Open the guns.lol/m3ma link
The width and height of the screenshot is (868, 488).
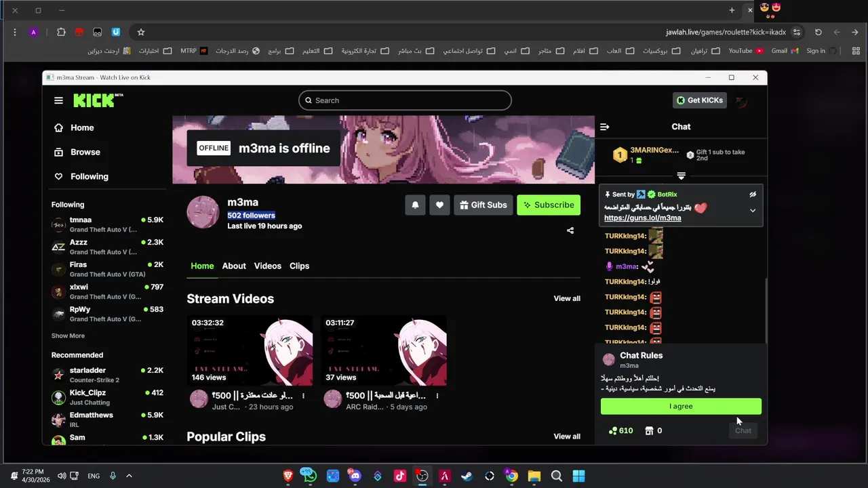(642, 218)
